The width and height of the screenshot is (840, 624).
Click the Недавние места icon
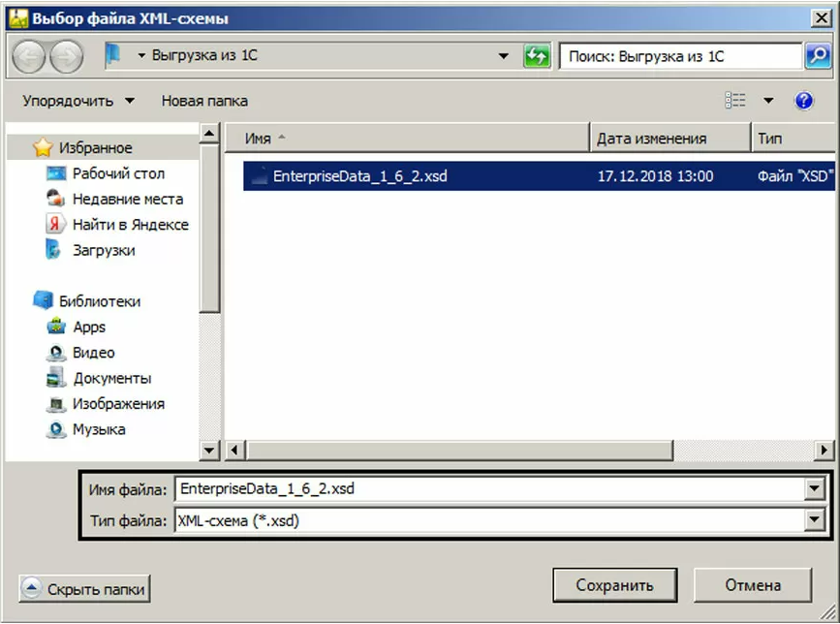pyautogui.click(x=56, y=199)
